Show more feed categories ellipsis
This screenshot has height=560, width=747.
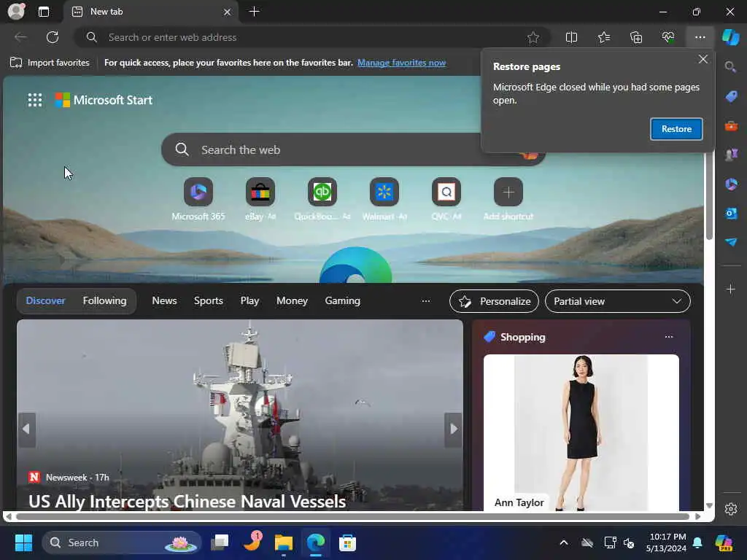426,301
